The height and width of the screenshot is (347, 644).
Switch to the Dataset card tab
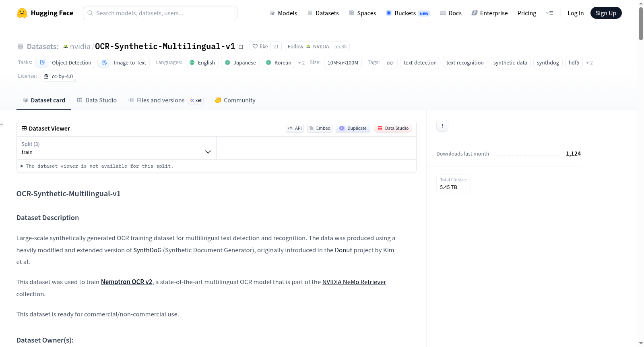(43, 100)
